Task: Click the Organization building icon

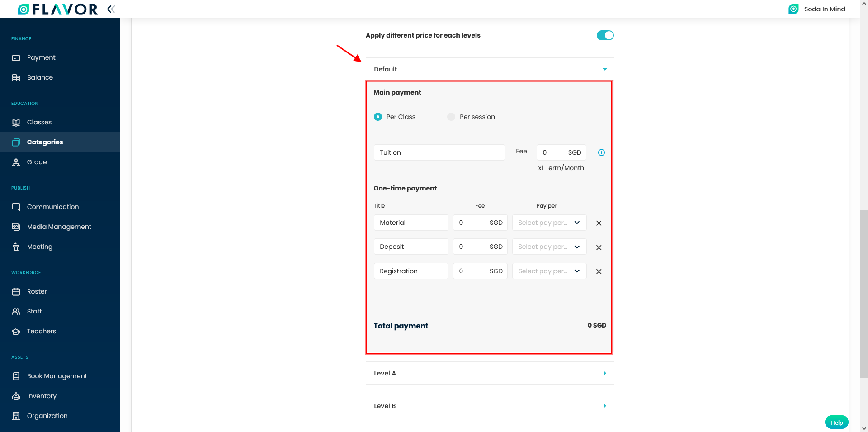Action: coord(16,416)
